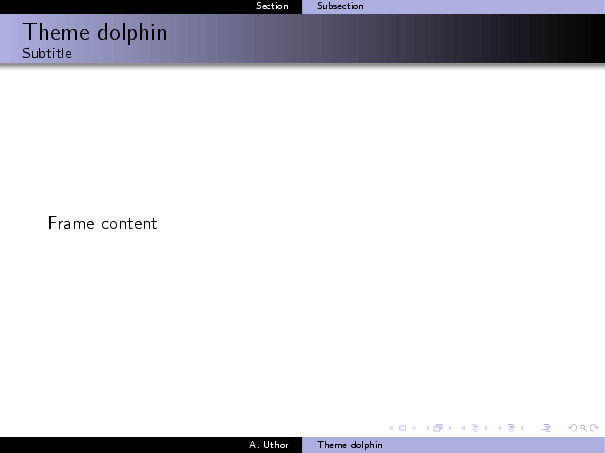Click A. Uthor in the footer
Image resolution: width=605 pixels, height=453 pixels.
[x=268, y=445]
